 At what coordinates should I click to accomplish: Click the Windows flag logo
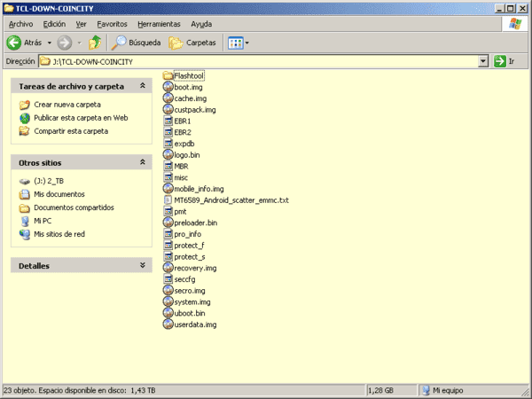click(515, 24)
